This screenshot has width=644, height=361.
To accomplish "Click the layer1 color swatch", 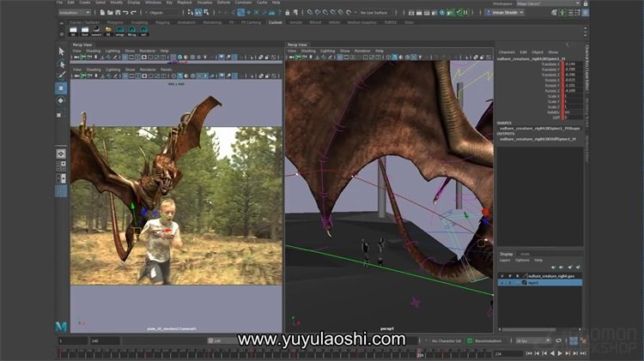I will (525, 283).
